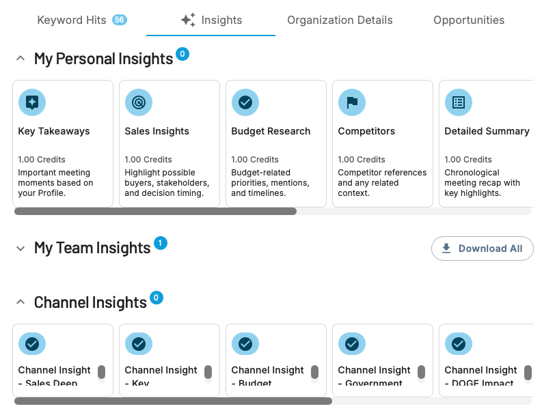542x413 pixels.
Task: Collapse the Channel Insights section
Action: [20, 302]
